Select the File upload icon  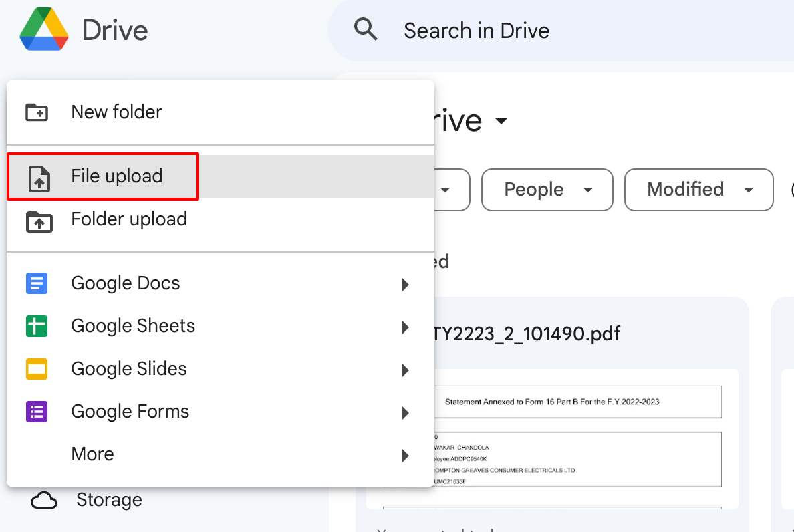point(39,176)
